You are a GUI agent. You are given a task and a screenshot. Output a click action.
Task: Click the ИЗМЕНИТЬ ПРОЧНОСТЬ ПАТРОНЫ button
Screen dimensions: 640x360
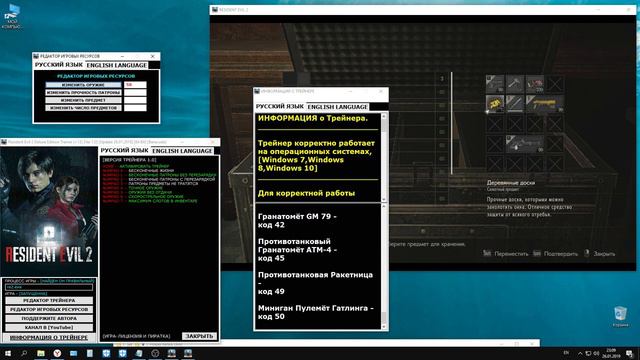(83, 93)
